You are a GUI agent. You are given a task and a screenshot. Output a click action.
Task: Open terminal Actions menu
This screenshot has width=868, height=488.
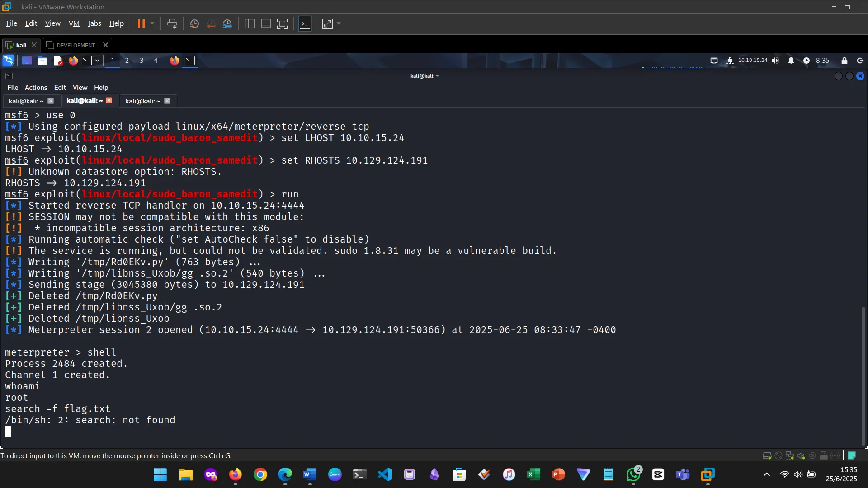click(x=36, y=88)
